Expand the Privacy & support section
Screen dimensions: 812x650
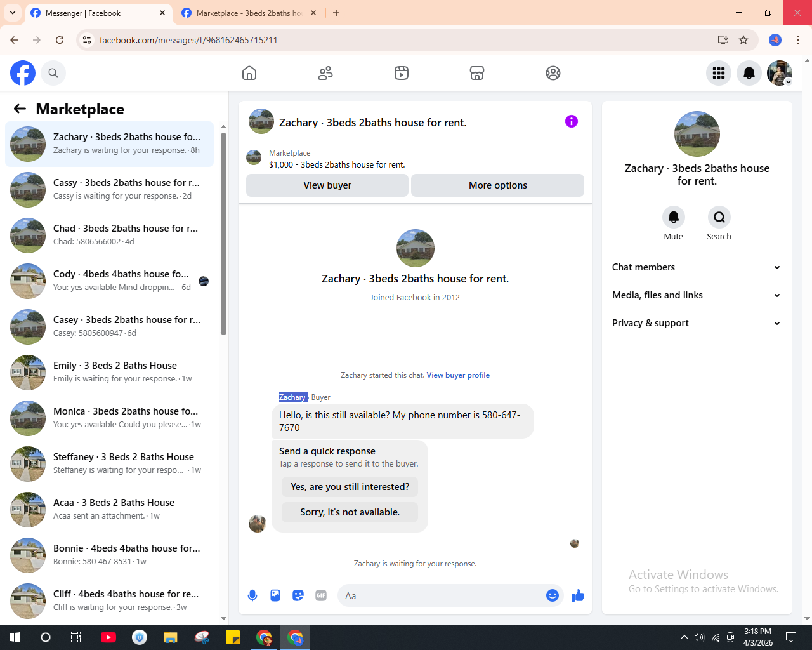pyautogui.click(x=697, y=323)
